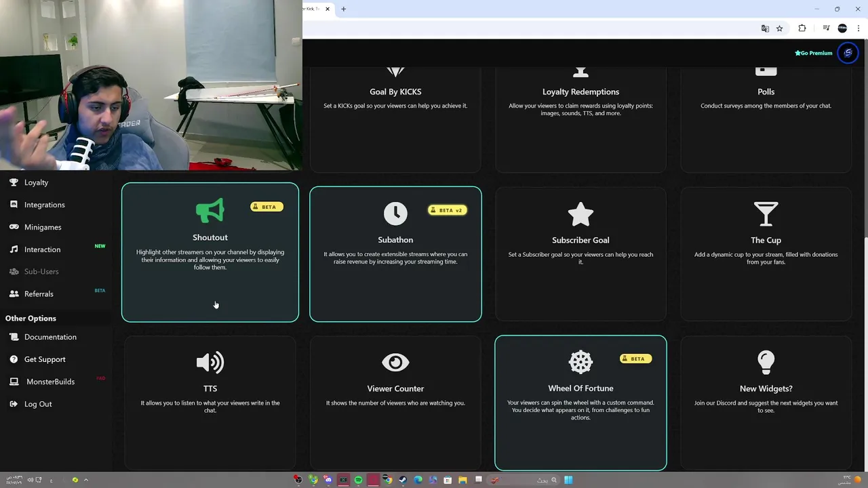Click the Get Support question icon

[x=14, y=359]
